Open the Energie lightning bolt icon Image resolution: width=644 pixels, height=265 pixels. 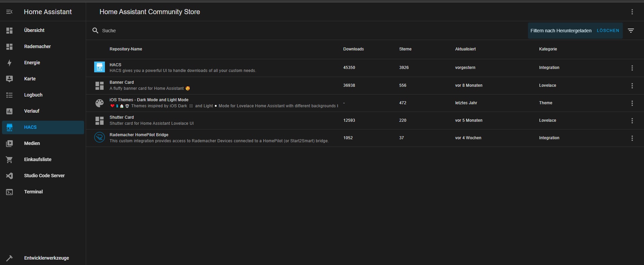click(9, 63)
